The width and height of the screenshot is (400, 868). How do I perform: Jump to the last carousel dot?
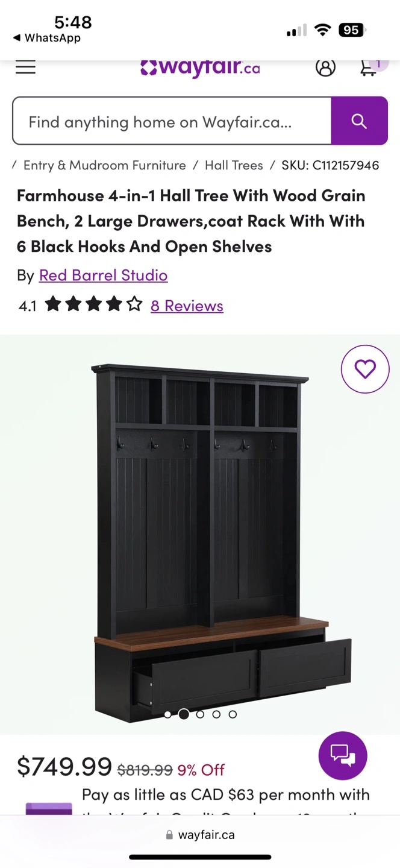click(233, 714)
